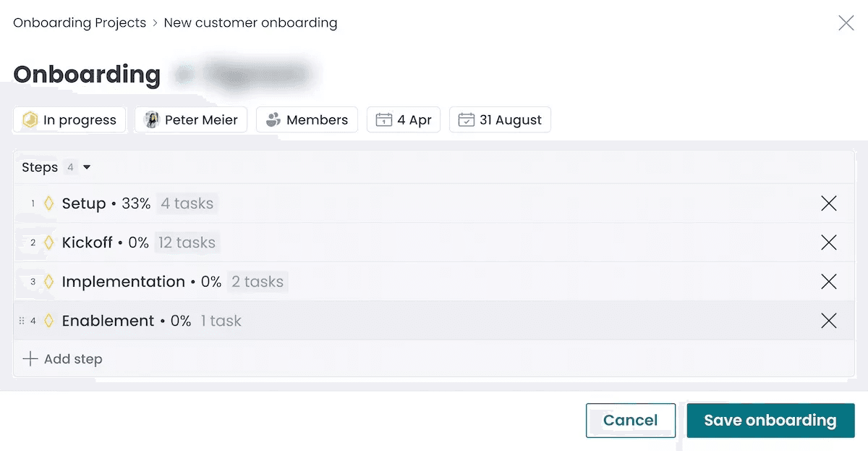
Task: Open the Members dropdown
Action: coord(307,119)
